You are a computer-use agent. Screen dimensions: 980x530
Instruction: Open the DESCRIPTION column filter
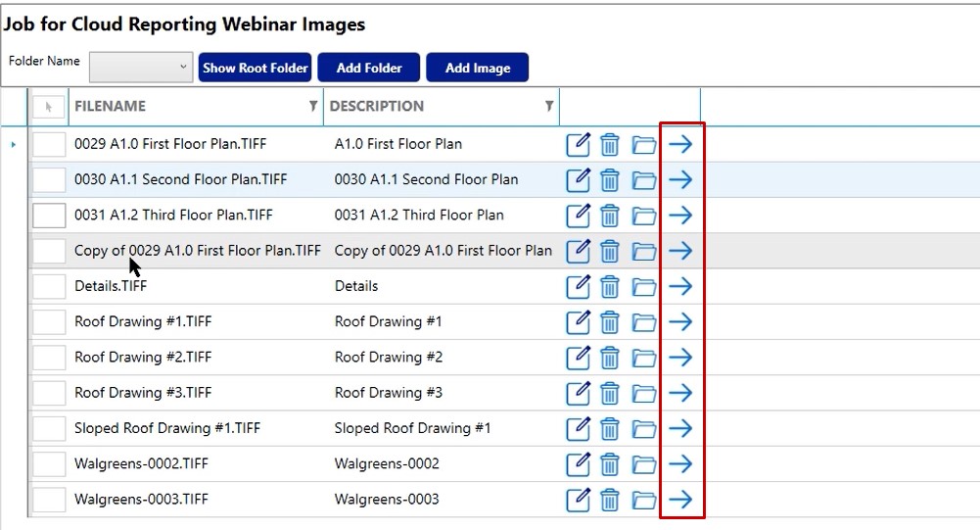[549, 106]
